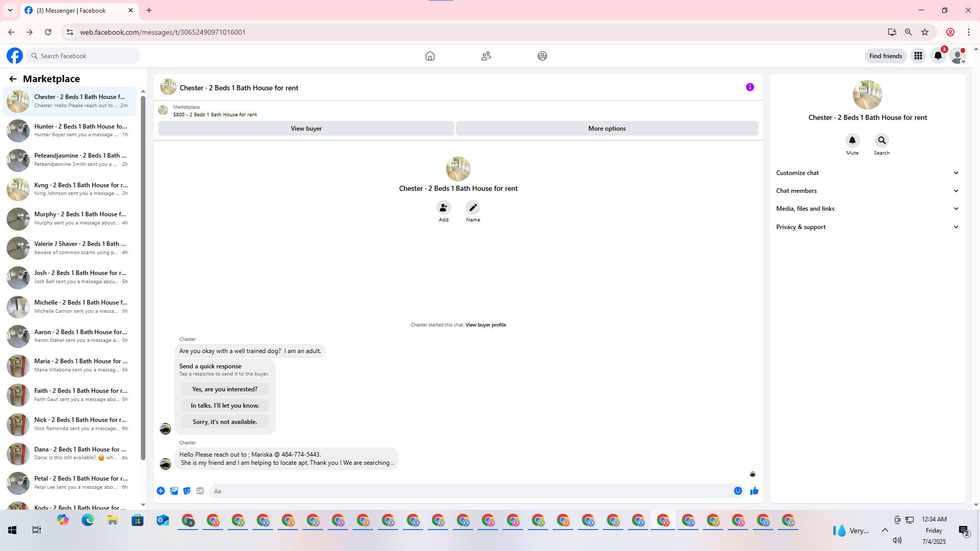This screenshot has height=551, width=980.
Task: Click the Add people icon
Action: pyautogui.click(x=443, y=208)
